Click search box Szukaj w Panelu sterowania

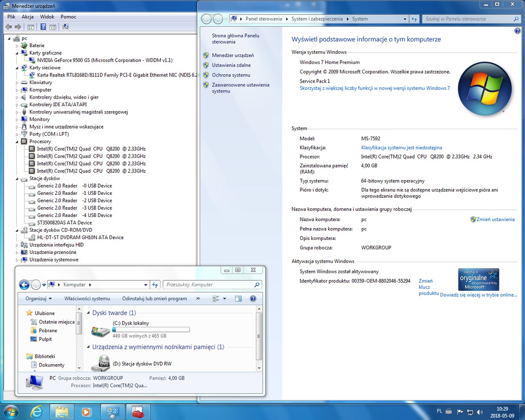pos(472,19)
